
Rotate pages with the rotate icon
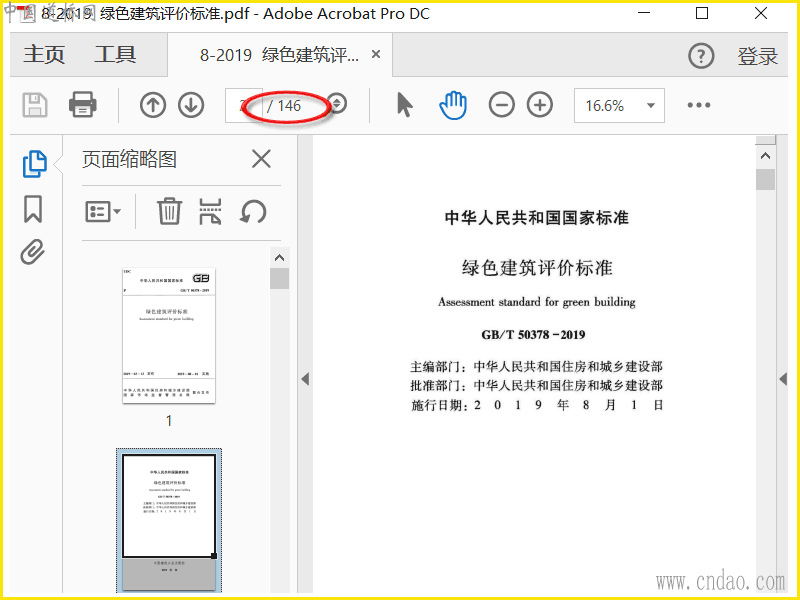tap(253, 211)
